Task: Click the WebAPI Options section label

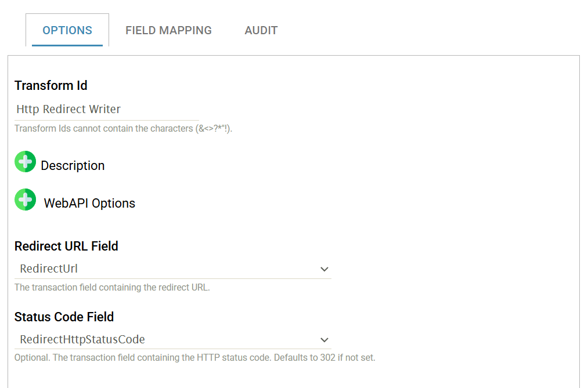Action: (x=89, y=204)
